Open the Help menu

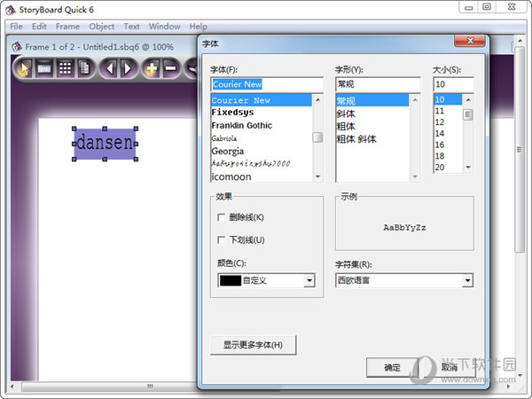(x=198, y=26)
